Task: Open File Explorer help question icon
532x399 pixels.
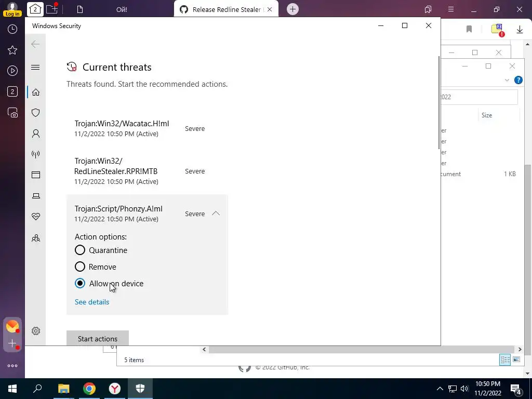Action: tap(518, 80)
